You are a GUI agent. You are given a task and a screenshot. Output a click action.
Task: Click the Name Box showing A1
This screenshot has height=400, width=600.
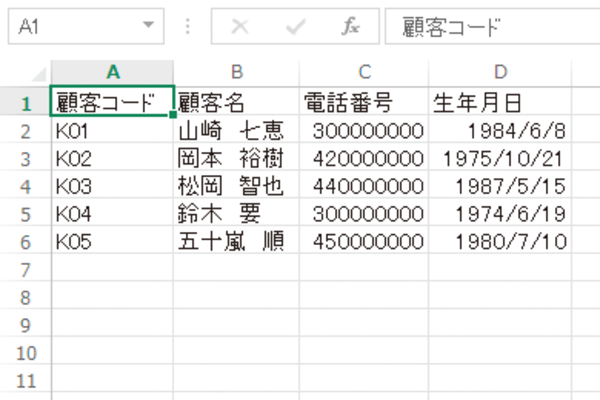click(x=86, y=26)
